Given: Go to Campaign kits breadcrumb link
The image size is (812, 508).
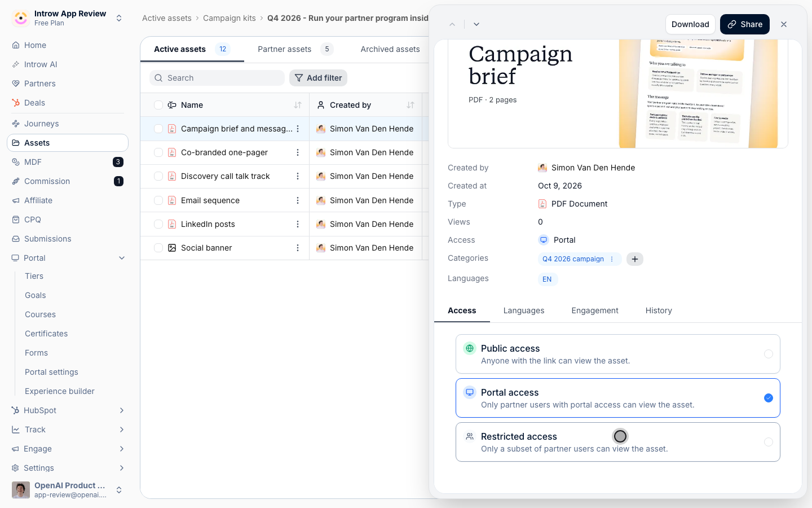Looking at the screenshot, I should click(x=230, y=18).
